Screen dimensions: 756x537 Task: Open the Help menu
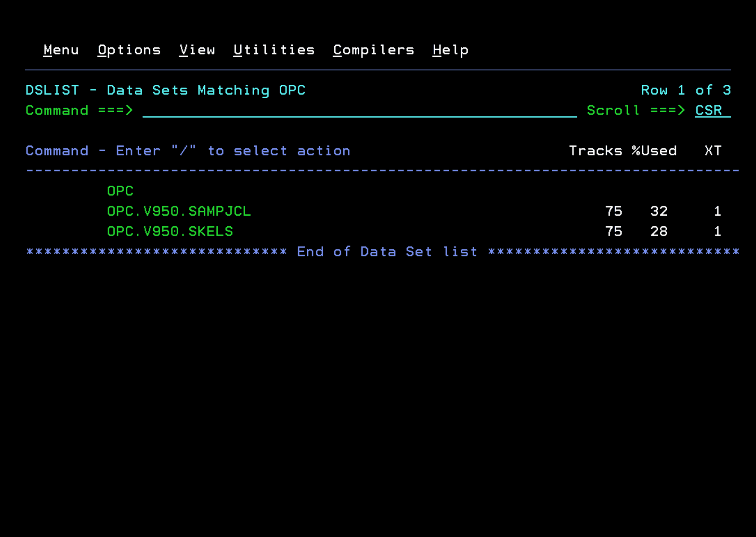(x=450, y=50)
